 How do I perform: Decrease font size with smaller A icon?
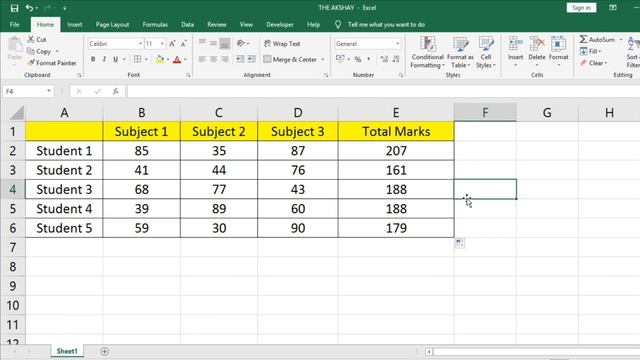click(184, 44)
